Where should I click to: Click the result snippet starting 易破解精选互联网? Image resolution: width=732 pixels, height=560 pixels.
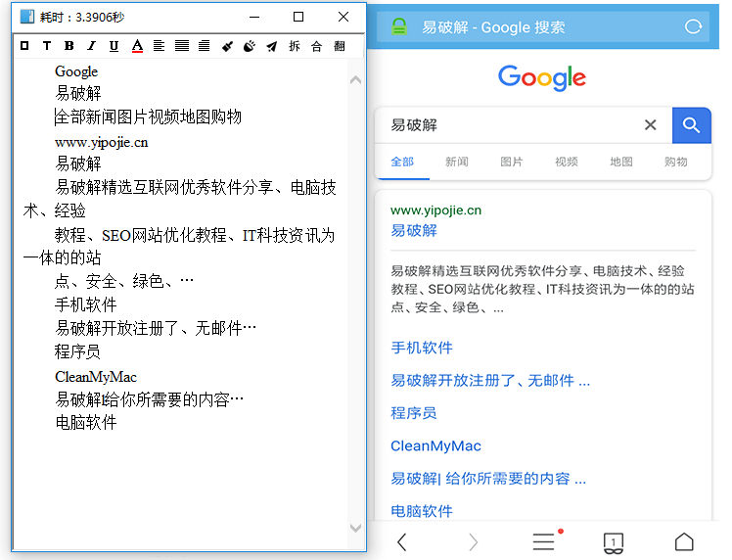[542, 289]
